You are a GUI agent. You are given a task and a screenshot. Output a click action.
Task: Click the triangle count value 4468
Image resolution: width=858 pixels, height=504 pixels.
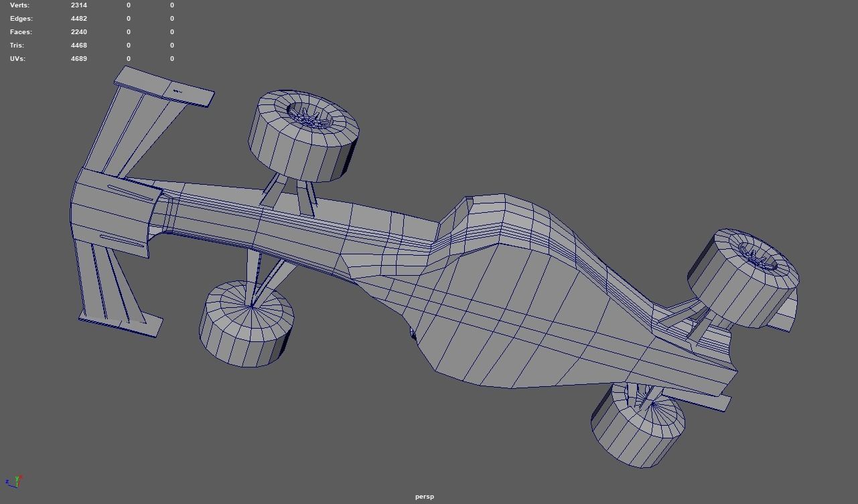click(x=79, y=46)
